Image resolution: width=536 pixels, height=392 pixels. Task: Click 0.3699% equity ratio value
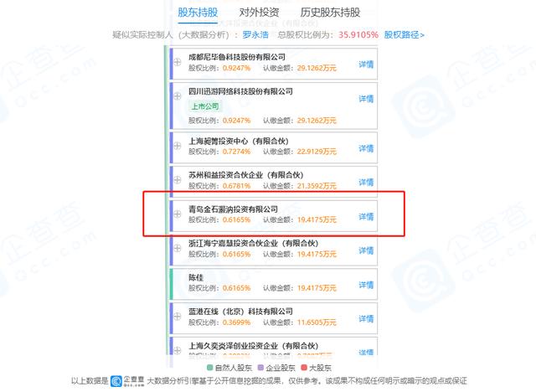(236, 322)
